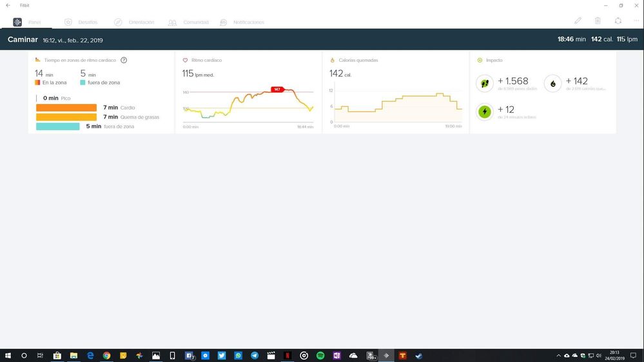Click the steps footprint impact icon
Image resolution: width=644 pixels, height=362 pixels.
pos(485,83)
